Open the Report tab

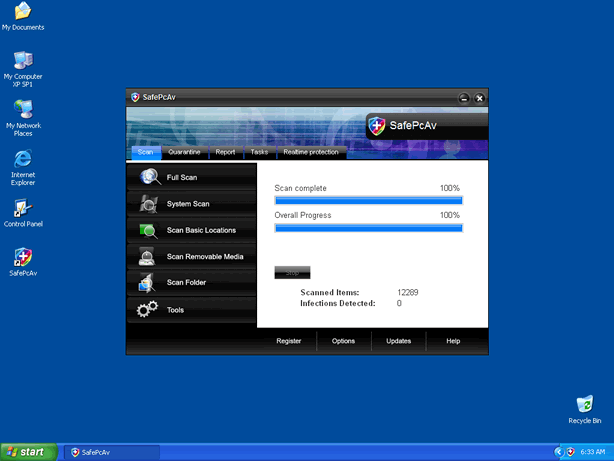click(x=225, y=152)
